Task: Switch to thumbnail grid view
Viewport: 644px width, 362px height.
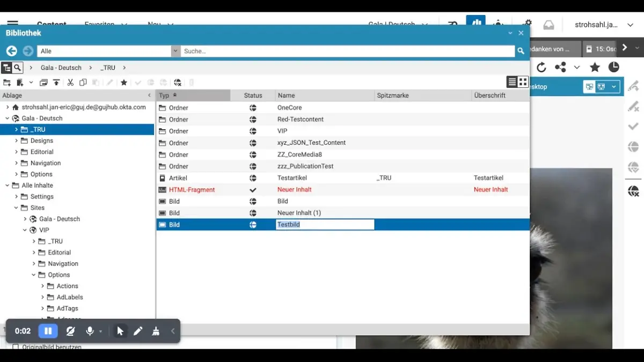Action: 523,82
